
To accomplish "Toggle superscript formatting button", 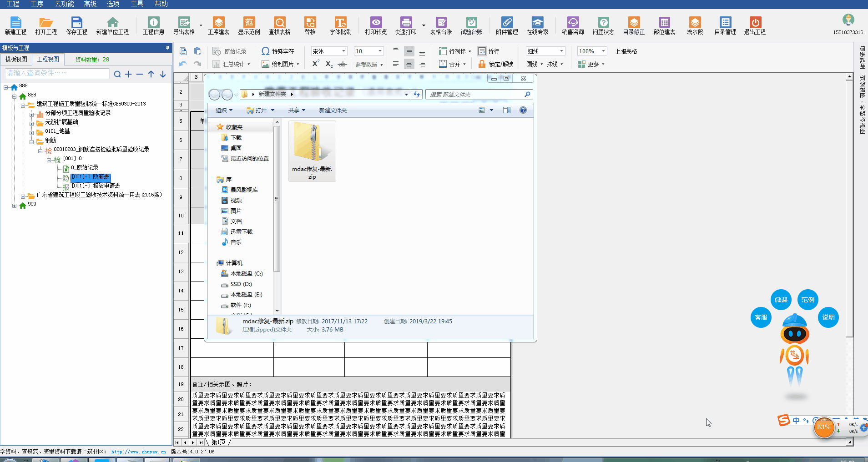I will coord(315,64).
